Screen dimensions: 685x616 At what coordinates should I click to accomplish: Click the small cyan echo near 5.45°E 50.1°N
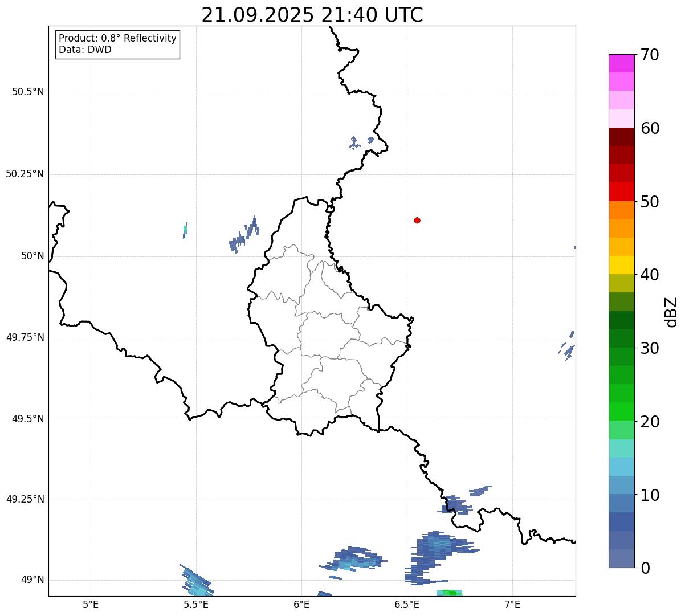185,230
